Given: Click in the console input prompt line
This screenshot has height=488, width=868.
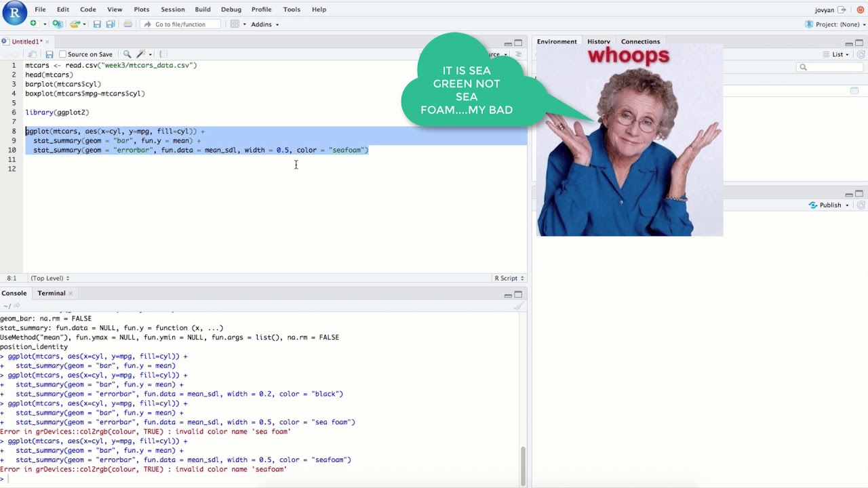Looking at the screenshot, I should (x=264, y=479).
